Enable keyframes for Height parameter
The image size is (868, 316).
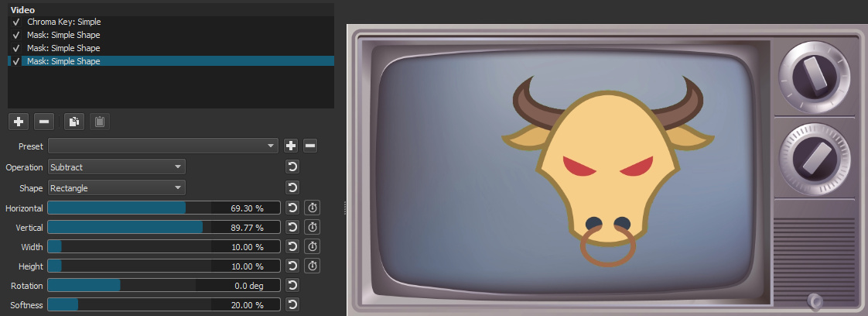pos(313,266)
